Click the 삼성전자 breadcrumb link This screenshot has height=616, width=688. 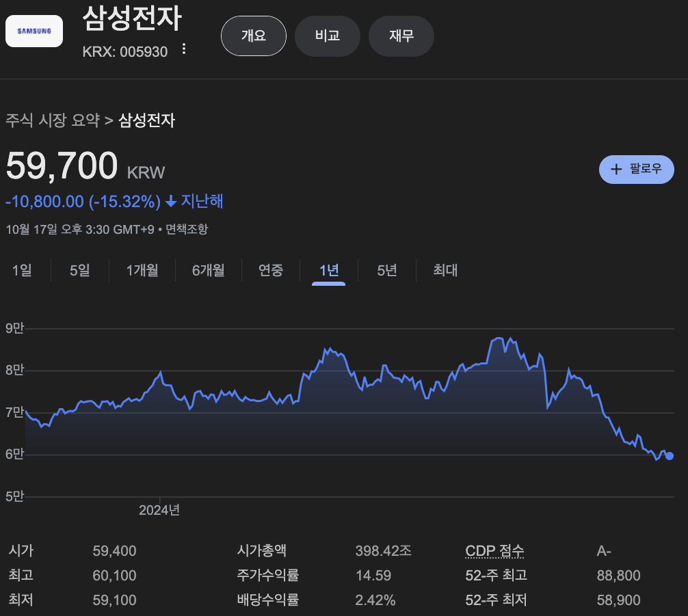[148, 120]
